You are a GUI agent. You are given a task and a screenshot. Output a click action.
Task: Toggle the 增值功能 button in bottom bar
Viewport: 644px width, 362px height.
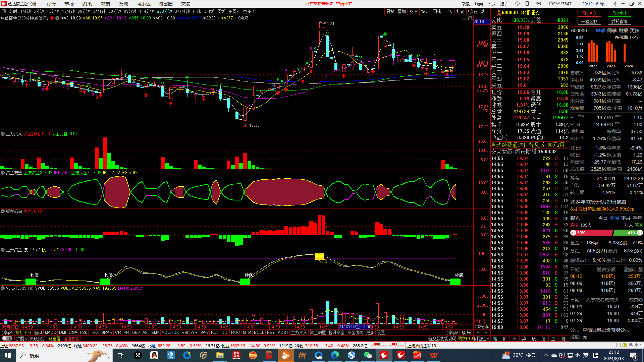tap(71, 339)
